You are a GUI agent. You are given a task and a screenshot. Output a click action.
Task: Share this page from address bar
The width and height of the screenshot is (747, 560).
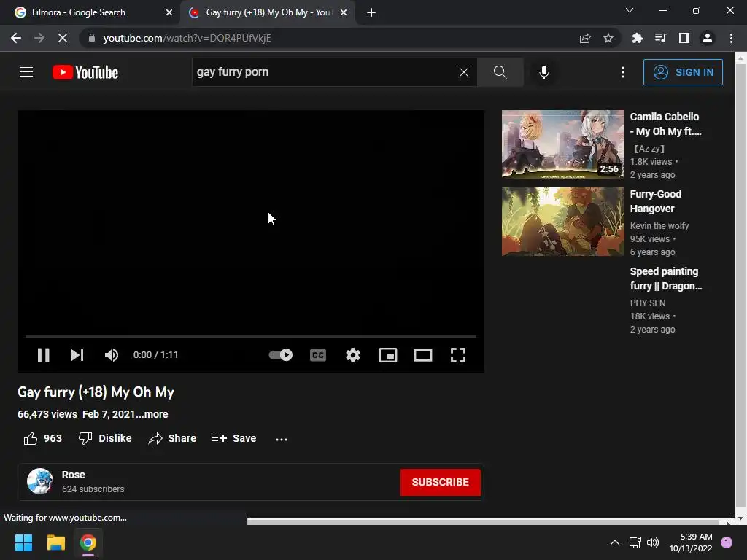[585, 38]
